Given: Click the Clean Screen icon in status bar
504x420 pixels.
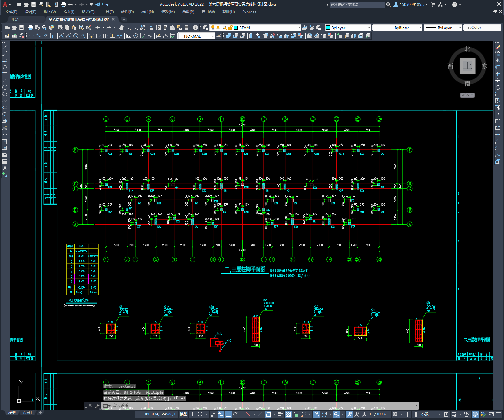Looking at the screenshot, I should 491,414.
